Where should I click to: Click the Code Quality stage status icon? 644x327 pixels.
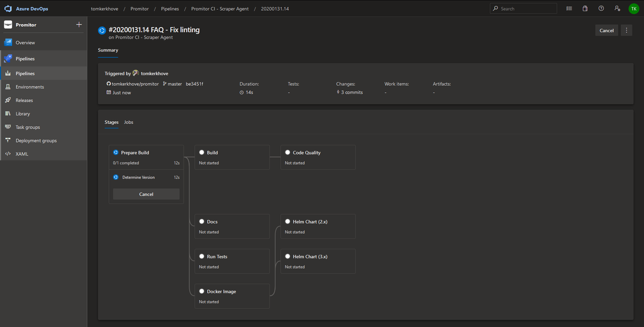(x=288, y=153)
